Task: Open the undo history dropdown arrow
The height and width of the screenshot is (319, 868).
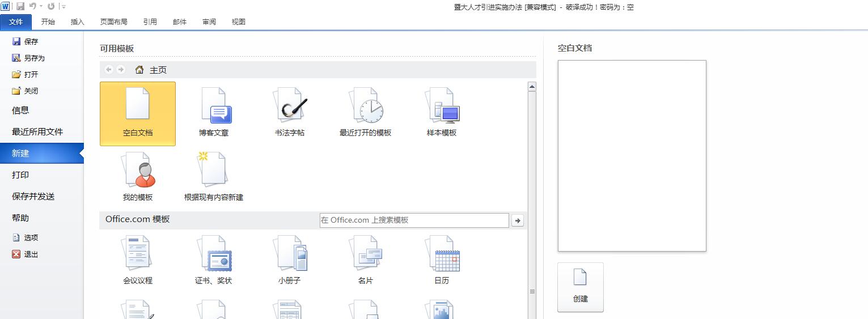Action: pos(41,6)
